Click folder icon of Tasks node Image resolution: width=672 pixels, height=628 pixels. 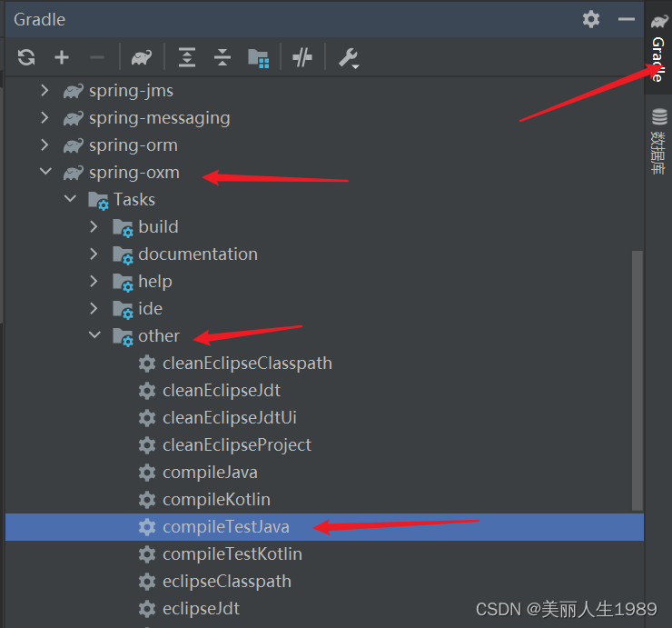98,200
